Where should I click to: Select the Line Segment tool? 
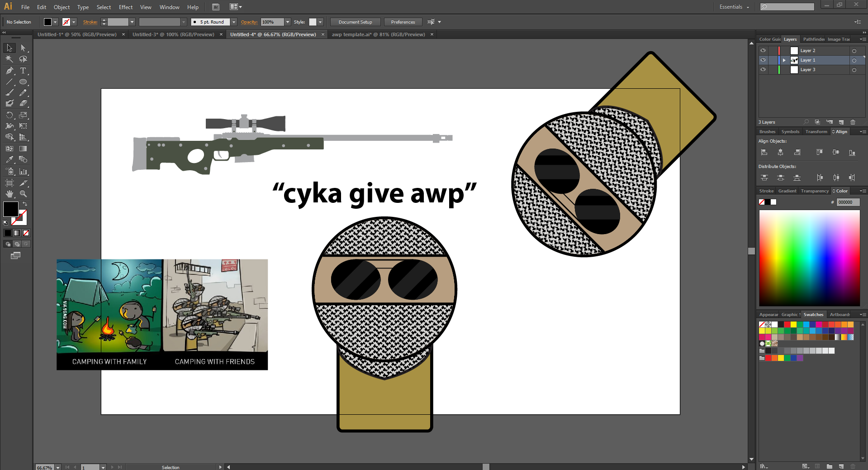point(9,82)
